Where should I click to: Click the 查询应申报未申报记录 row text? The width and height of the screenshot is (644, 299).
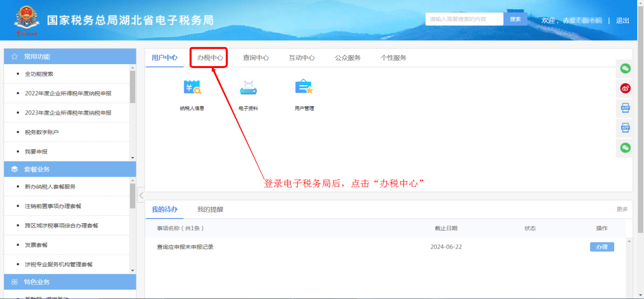[x=185, y=247]
